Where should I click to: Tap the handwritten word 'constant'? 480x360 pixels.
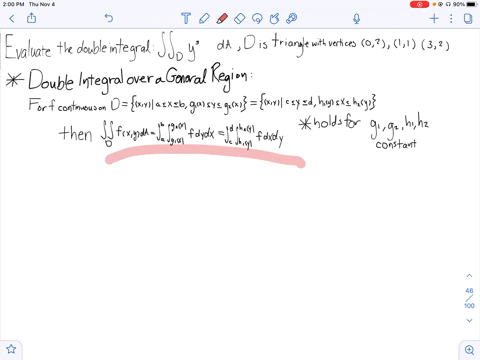[x=396, y=144]
